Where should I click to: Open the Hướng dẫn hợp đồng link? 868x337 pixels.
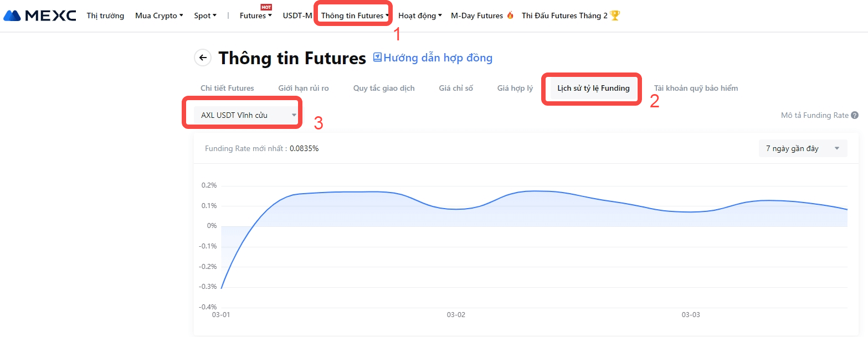(x=438, y=58)
